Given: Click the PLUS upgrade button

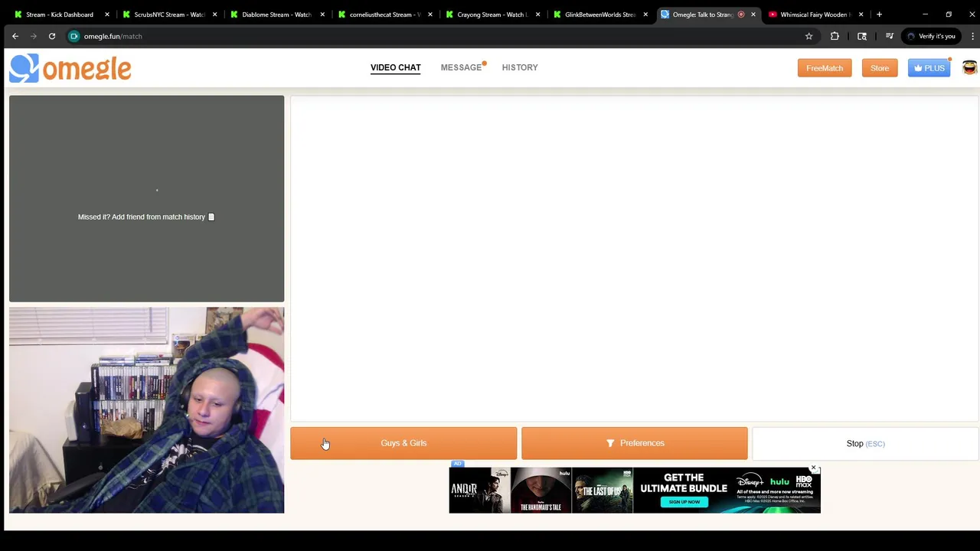Looking at the screenshot, I should (x=929, y=68).
